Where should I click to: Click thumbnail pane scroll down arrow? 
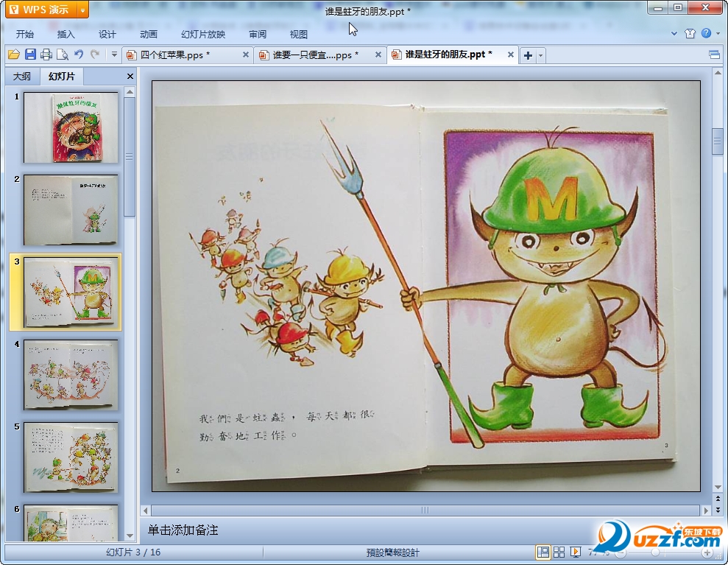coord(130,536)
